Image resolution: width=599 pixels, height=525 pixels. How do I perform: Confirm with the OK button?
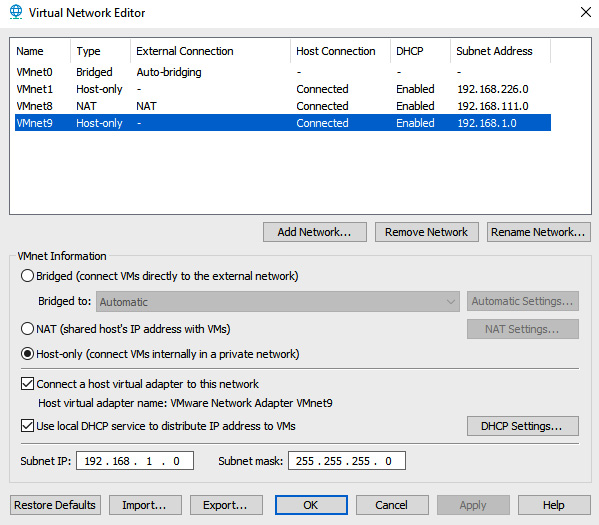(311, 505)
